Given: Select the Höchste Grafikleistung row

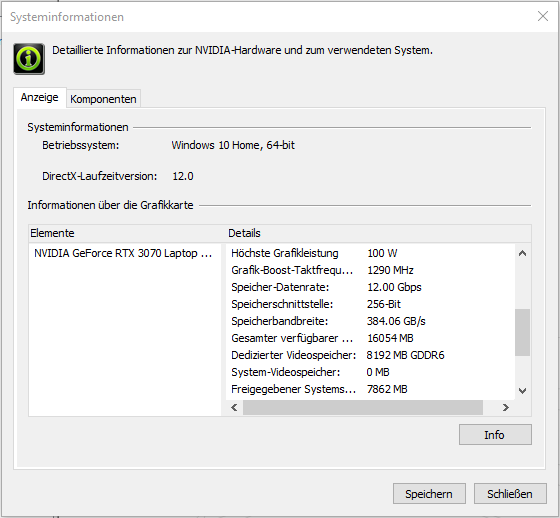Looking at the screenshot, I should [x=370, y=253].
